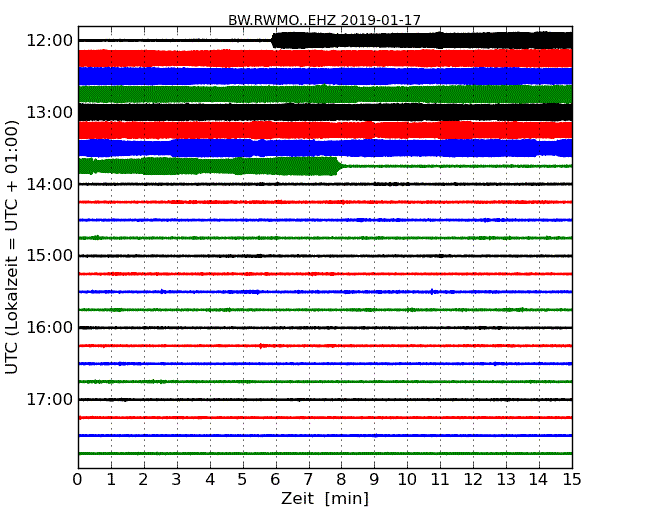Click the x-axis tick label 3
The width and height of the screenshot is (650, 520).
tap(177, 480)
